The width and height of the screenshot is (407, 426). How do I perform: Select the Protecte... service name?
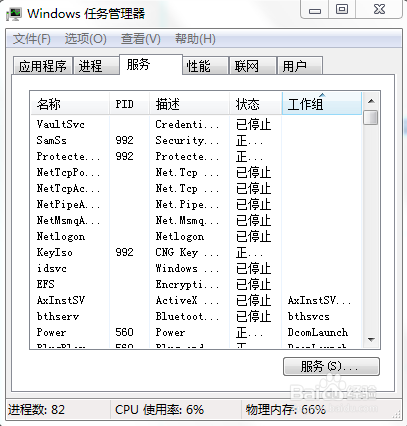point(68,156)
